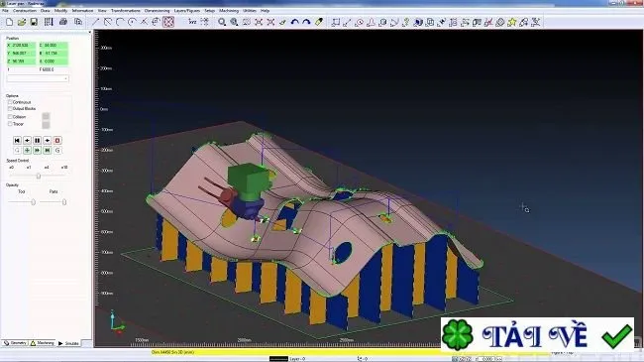The width and height of the screenshot is (644, 362).
Task: Click the F feed rate value text
Action: [x=47, y=69]
